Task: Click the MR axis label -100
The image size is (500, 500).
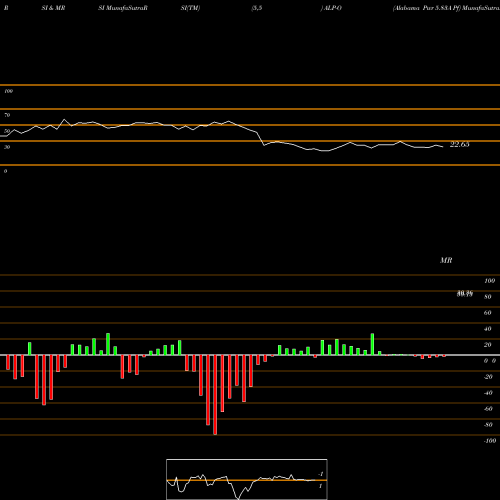Action: coord(490,441)
